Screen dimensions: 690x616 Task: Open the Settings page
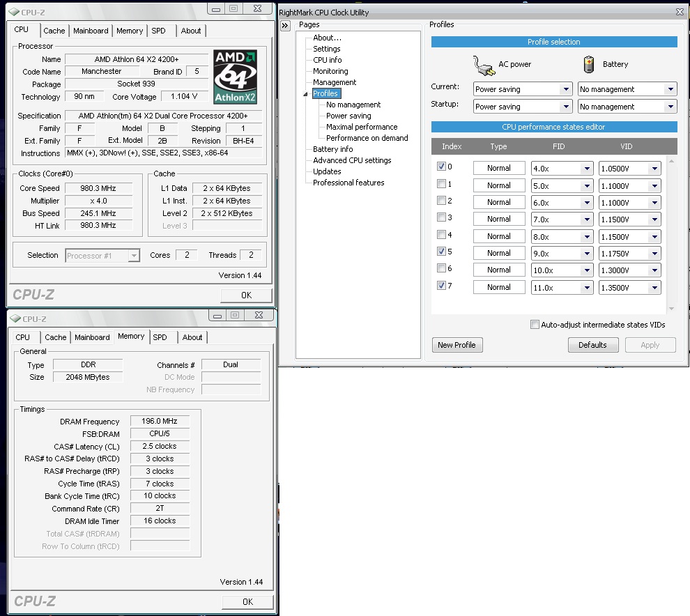tap(326, 49)
